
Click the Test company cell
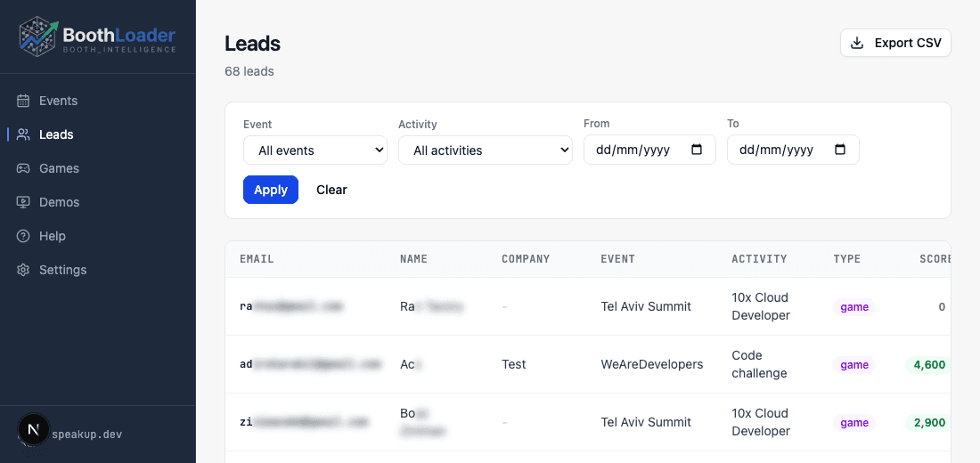point(514,364)
